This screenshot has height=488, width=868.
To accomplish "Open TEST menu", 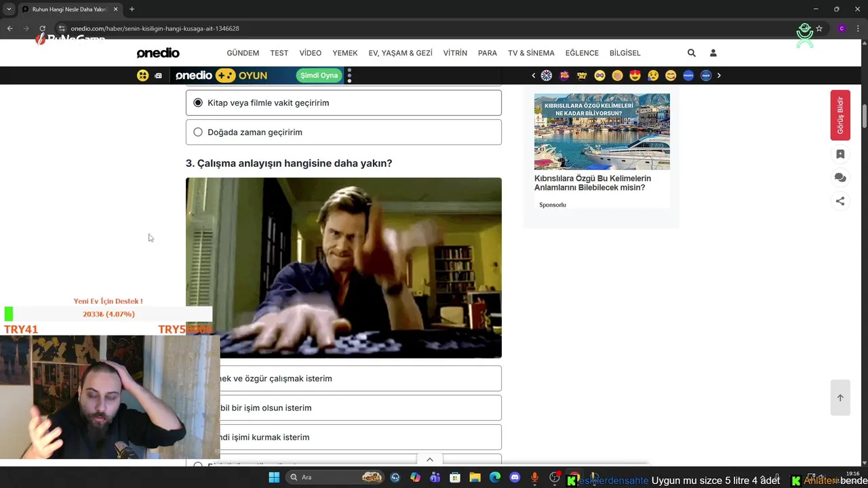I will (279, 53).
